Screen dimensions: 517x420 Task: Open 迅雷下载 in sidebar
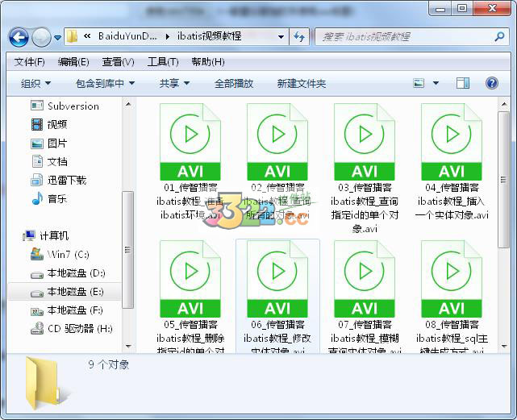(59, 180)
